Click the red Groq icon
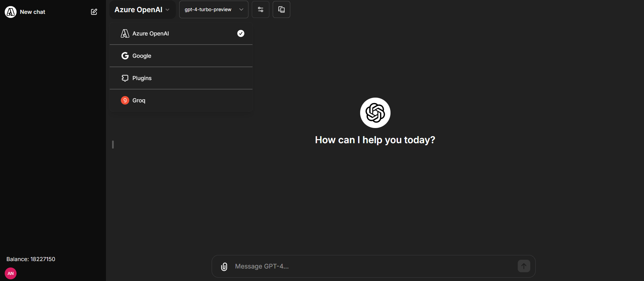 pyautogui.click(x=125, y=100)
